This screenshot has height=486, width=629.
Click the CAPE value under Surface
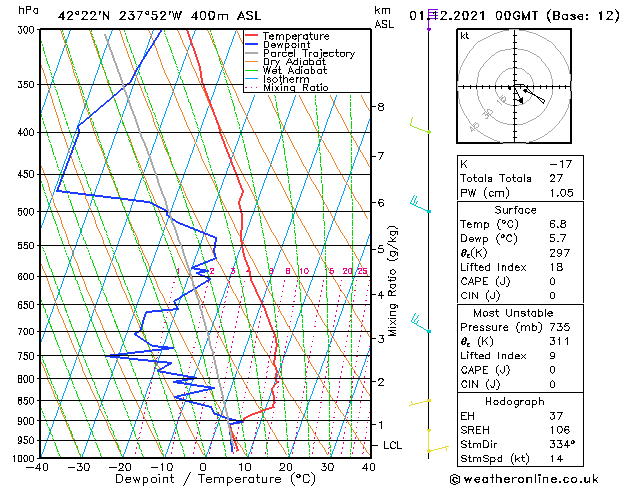(x=552, y=281)
